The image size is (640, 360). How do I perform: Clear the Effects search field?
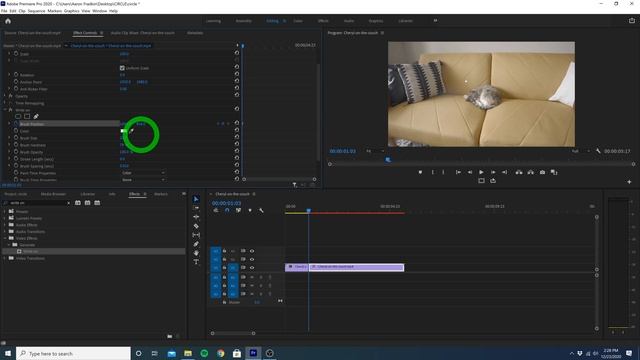point(68,203)
